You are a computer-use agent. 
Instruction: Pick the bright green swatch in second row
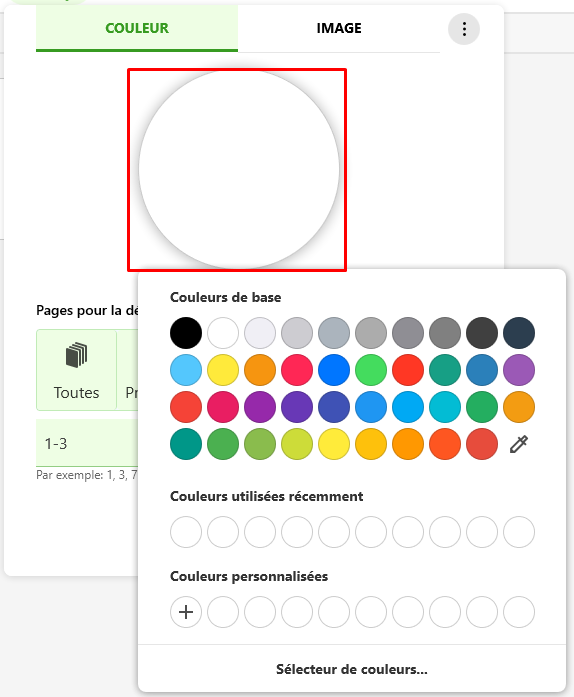tap(371, 370)
